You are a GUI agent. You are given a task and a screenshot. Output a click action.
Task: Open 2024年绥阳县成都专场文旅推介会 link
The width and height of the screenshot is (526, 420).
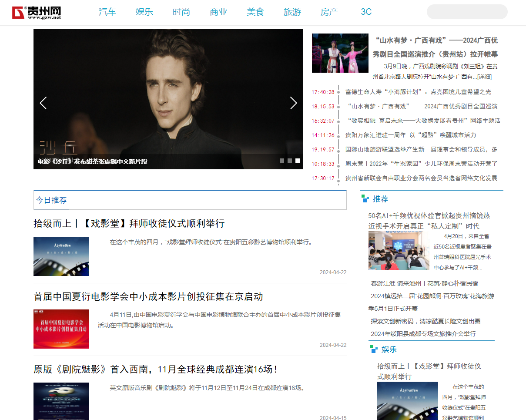tap(423, 334)
